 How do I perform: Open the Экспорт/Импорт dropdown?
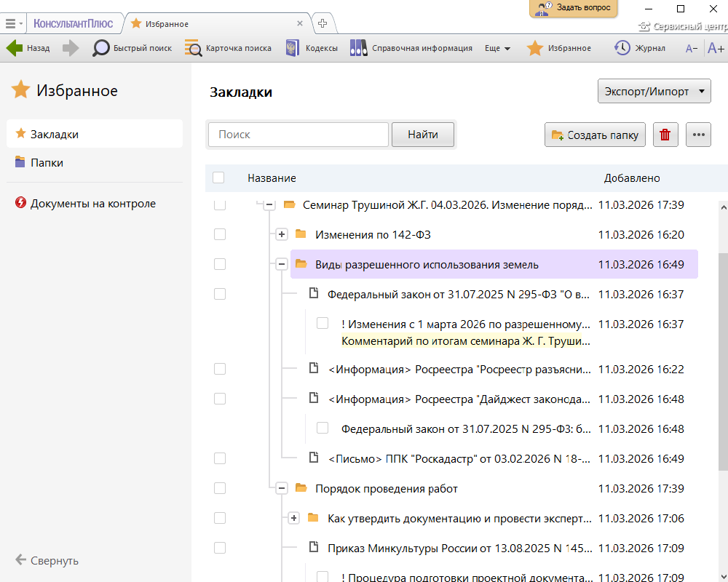(654, 92)
